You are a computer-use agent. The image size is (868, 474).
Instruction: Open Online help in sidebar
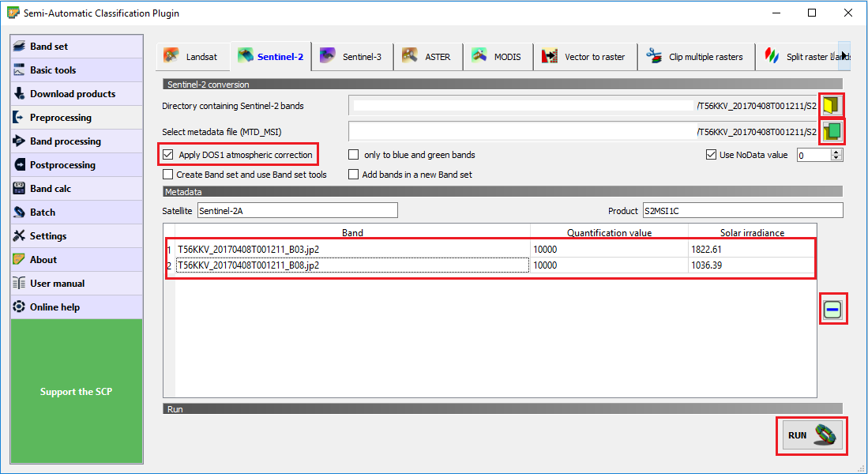click(x=77, y=307)
